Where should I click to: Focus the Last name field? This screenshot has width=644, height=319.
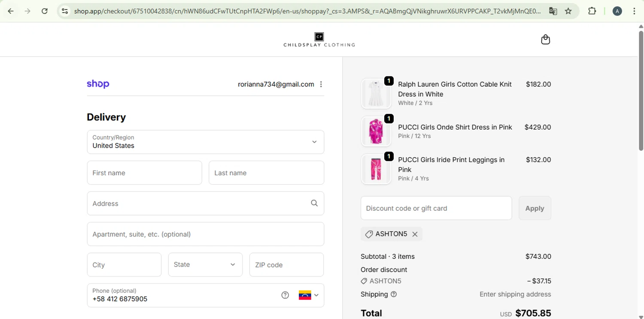click(266, 173)
